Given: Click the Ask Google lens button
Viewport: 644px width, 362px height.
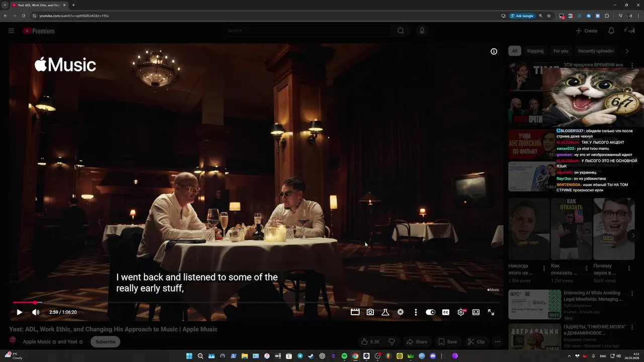Looking at the screenshot, I should [522, 16].
